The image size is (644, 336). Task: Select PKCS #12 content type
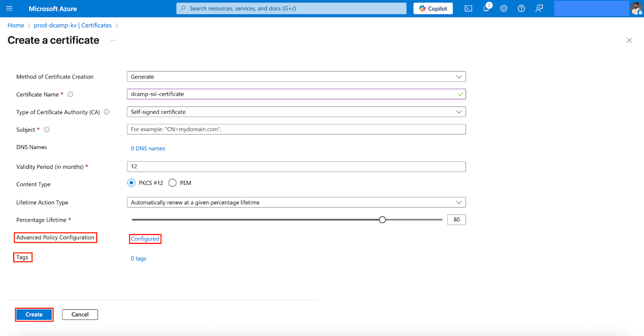tap(132, 183)
